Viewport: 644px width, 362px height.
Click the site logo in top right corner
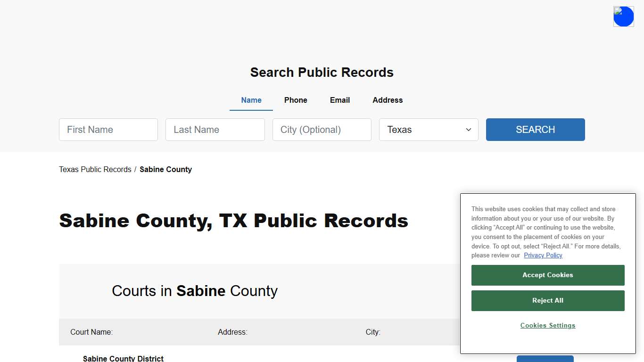point(623,16)
